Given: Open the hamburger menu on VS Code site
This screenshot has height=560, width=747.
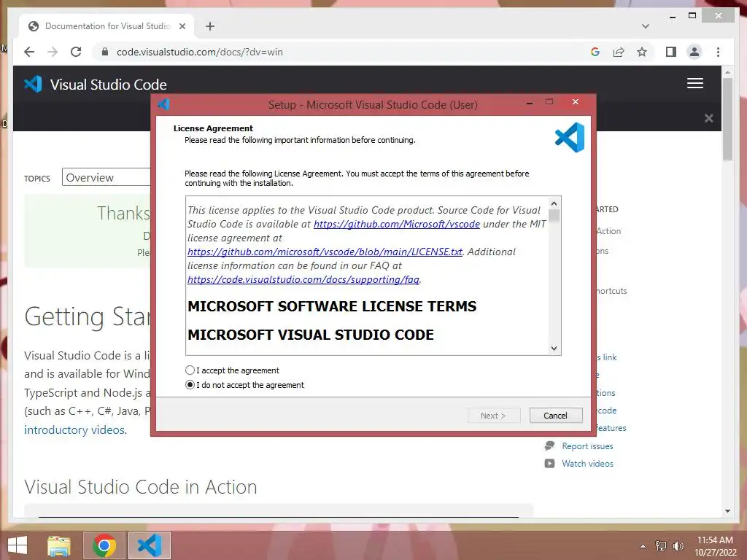Looking at the screenshot, I should coord(695,83).
